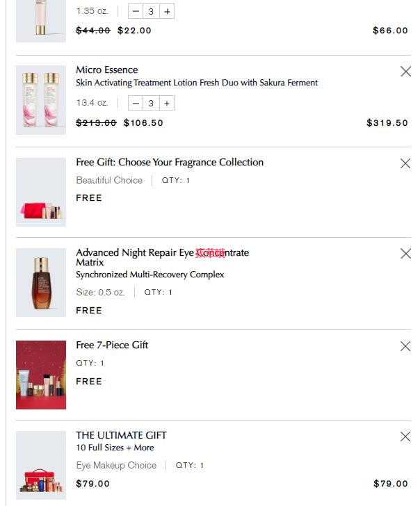This screenshot has height=506, width=420.
Task: View Free 7-Piece Gift red thumbnail
Action: point(41,375)
